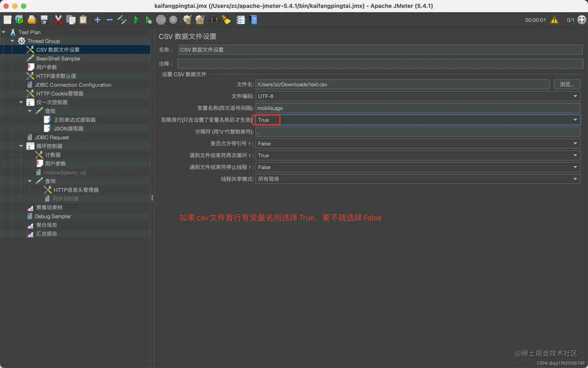Open the Function Helper list icon
This screenshot has height=368, width=588.
click(x=241, y=19)
